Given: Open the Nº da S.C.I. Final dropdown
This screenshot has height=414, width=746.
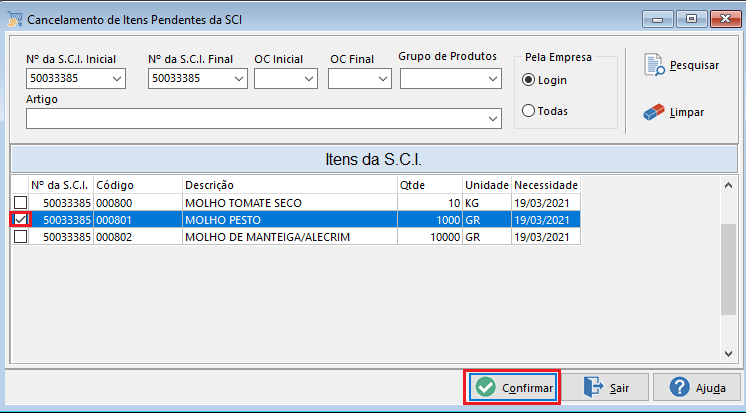Looking at the screenshot, I should pos(239,79).
